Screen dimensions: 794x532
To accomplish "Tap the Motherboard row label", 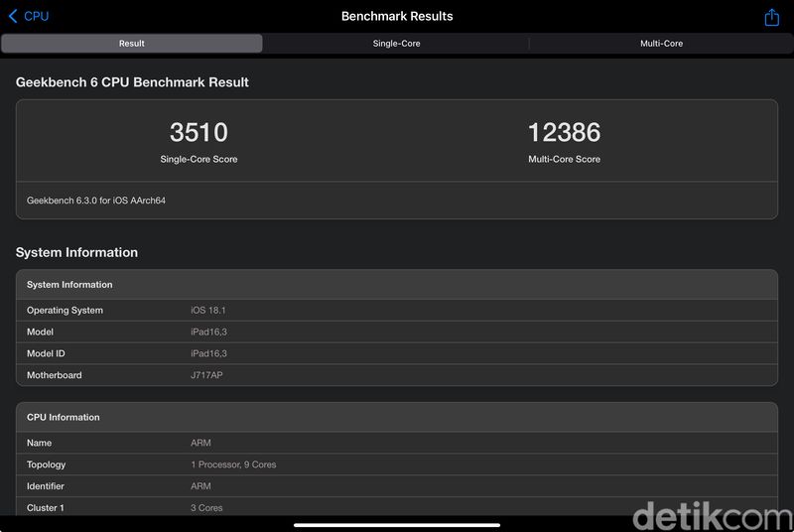I will tap(55, 375).
